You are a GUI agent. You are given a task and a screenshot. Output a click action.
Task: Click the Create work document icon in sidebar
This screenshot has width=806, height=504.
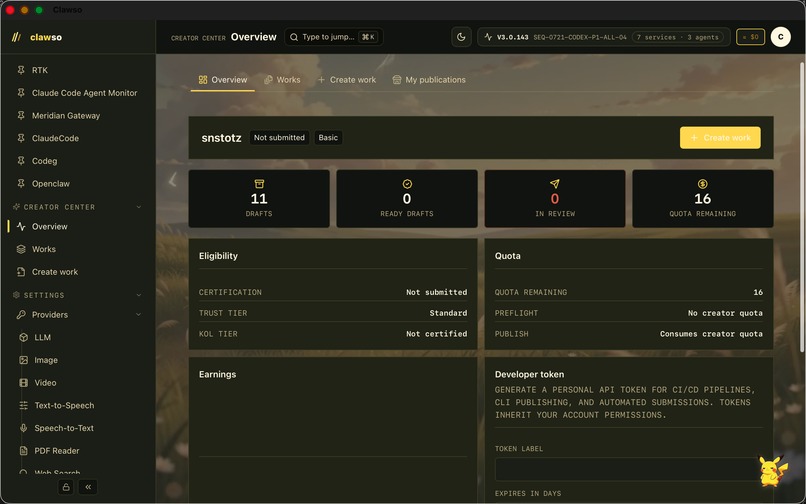click(21, 272)
